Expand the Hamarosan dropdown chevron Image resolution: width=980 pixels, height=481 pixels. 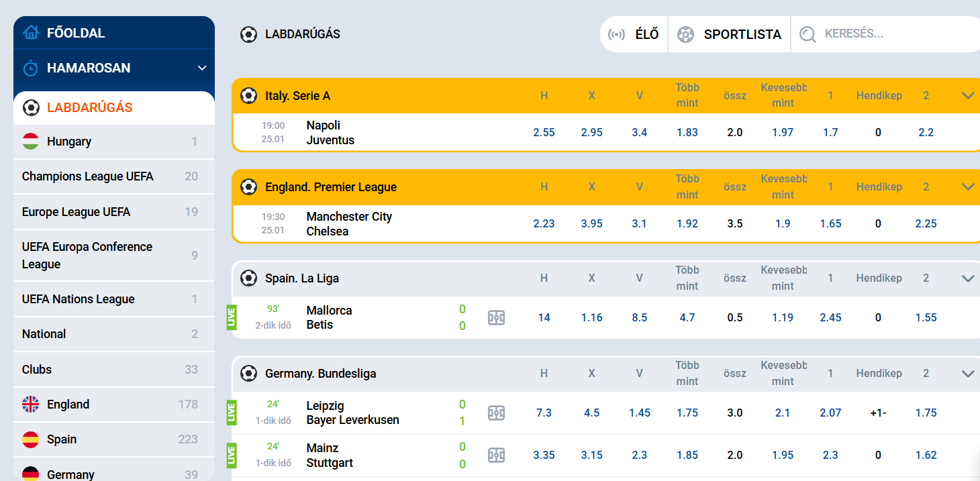coord(202,68)
